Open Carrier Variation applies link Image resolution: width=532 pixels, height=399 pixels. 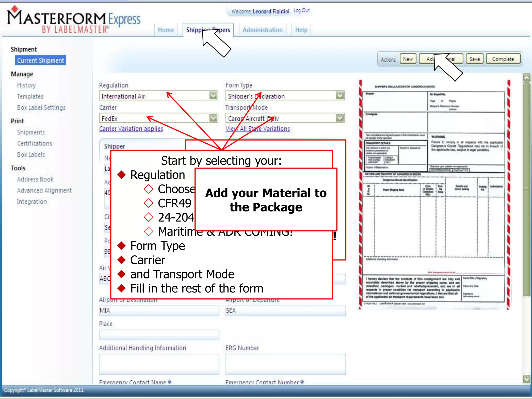click(131, 129)
